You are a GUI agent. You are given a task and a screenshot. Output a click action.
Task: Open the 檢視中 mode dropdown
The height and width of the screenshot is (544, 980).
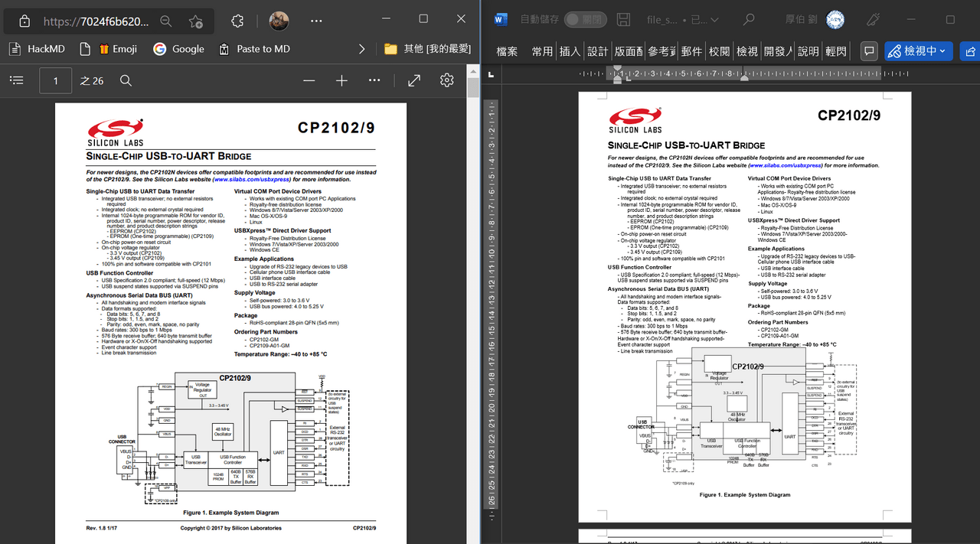[919, 51]
